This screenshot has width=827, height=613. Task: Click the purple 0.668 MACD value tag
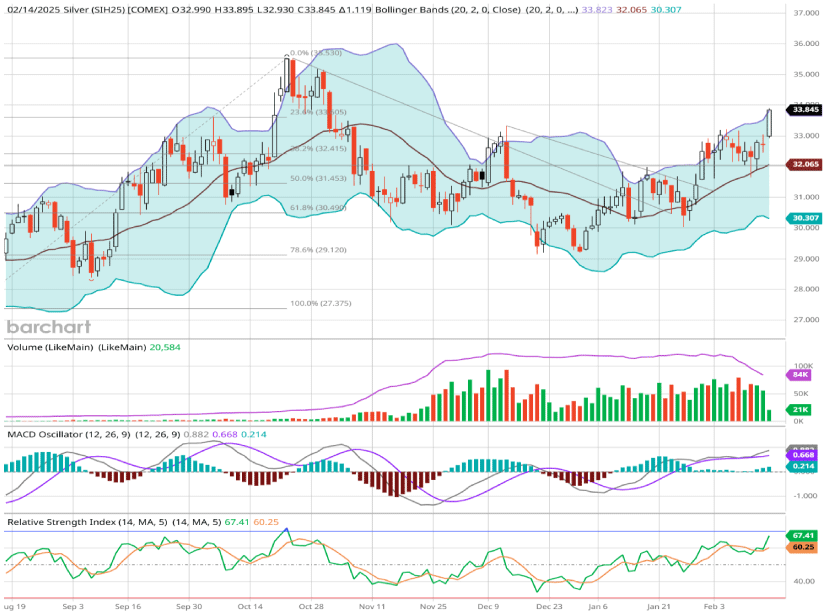tap(804, 456)
